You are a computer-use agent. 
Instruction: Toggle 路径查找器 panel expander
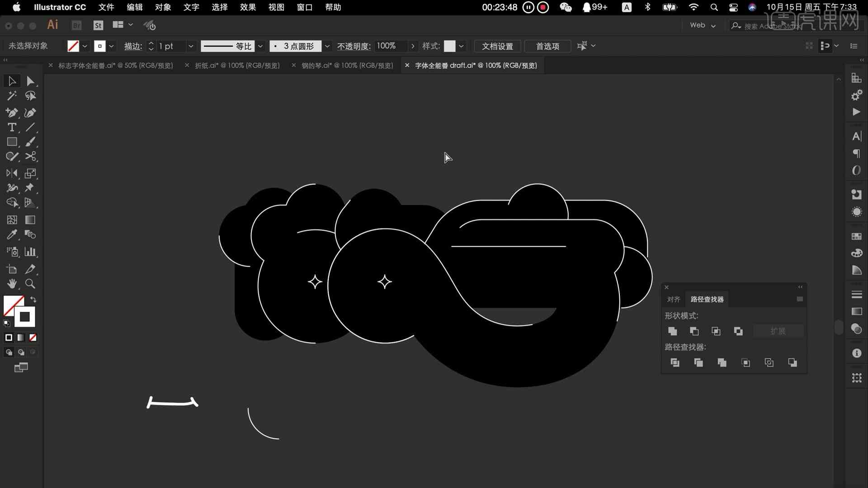point(800,288)
